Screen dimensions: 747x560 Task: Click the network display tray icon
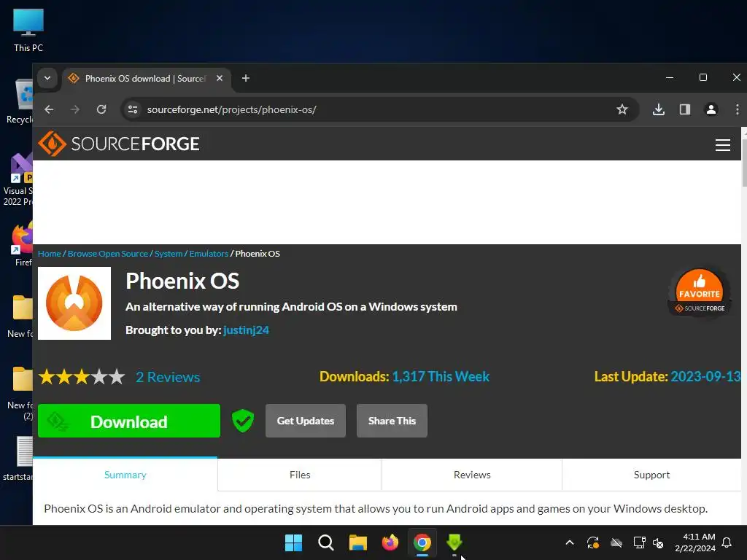click(639, 542)
